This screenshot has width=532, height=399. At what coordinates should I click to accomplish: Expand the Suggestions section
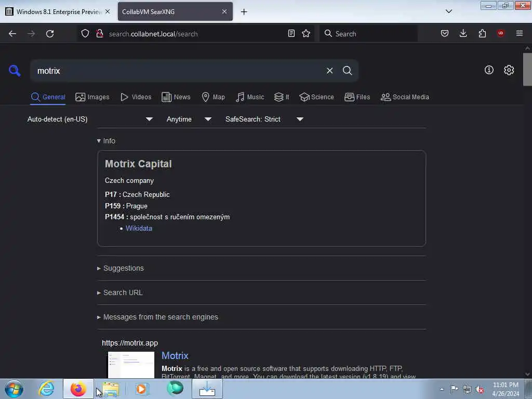coord(121,268)
